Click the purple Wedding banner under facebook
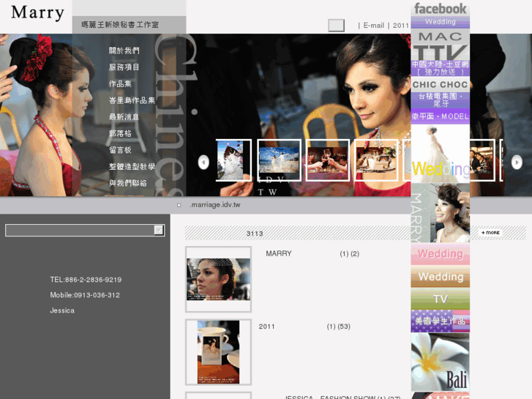Image resolution: width=532 pixels, height=399 pixels. click(x=440, y=22)
